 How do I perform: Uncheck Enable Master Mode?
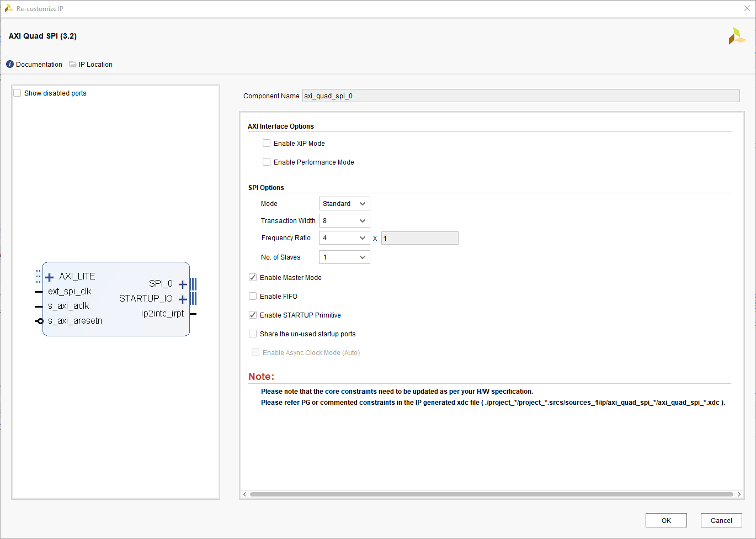click(x=253, y=278)
